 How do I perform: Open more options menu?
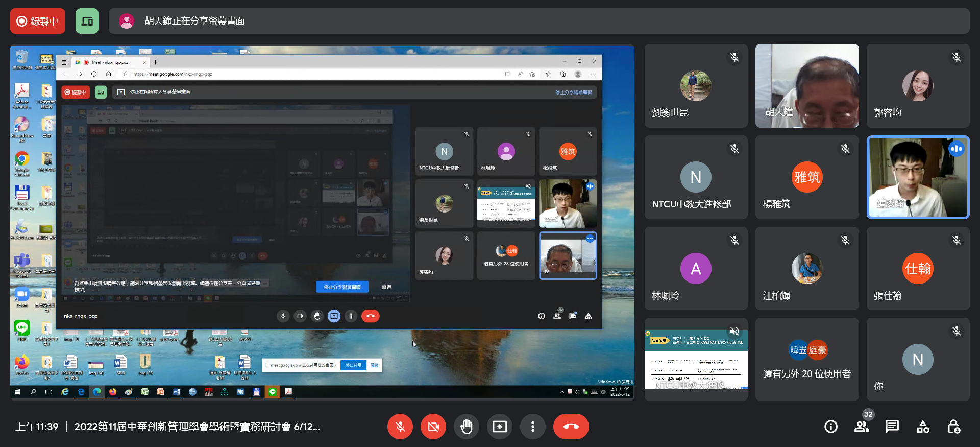pos(533,427)
